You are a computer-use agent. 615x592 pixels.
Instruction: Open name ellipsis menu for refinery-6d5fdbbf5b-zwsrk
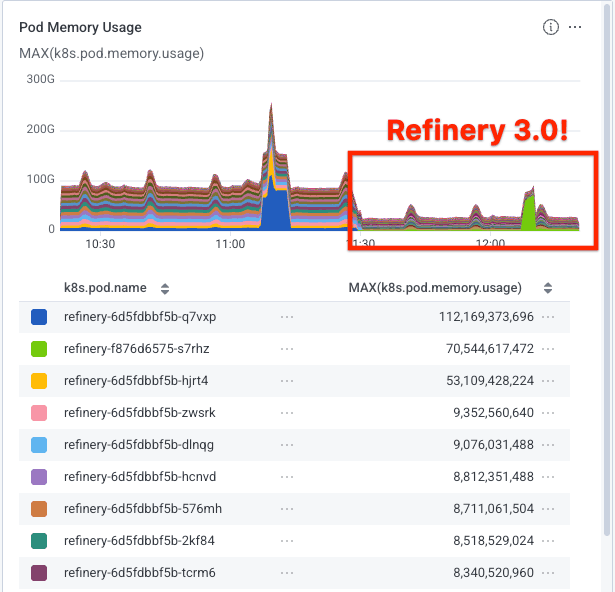287,413
